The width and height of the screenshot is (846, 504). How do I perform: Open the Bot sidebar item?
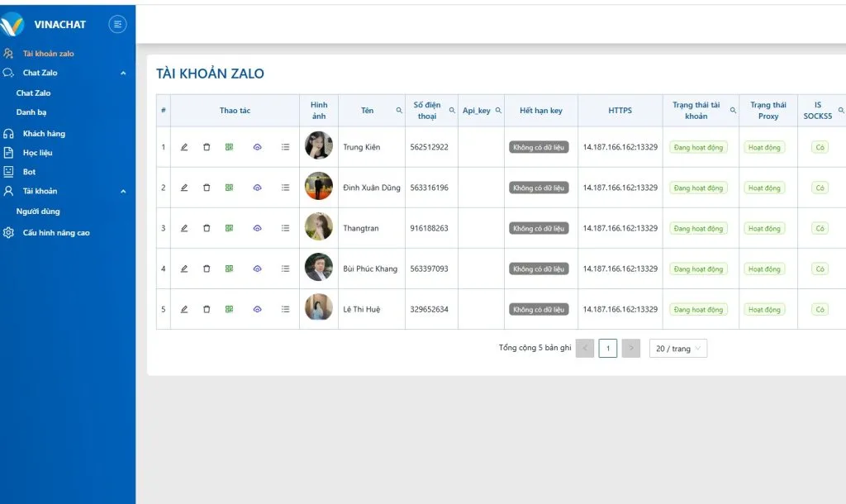coord(30,172)
